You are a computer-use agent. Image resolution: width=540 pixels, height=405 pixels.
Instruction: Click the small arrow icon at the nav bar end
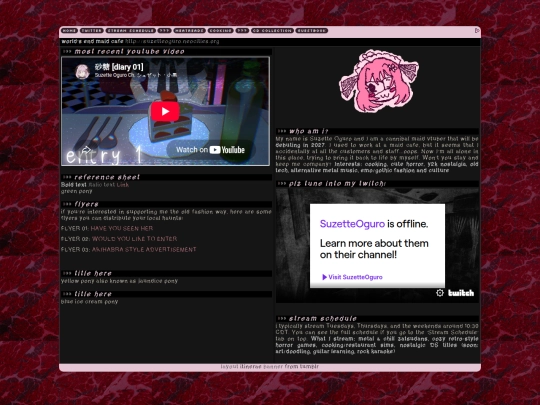(x=477, y=31)
